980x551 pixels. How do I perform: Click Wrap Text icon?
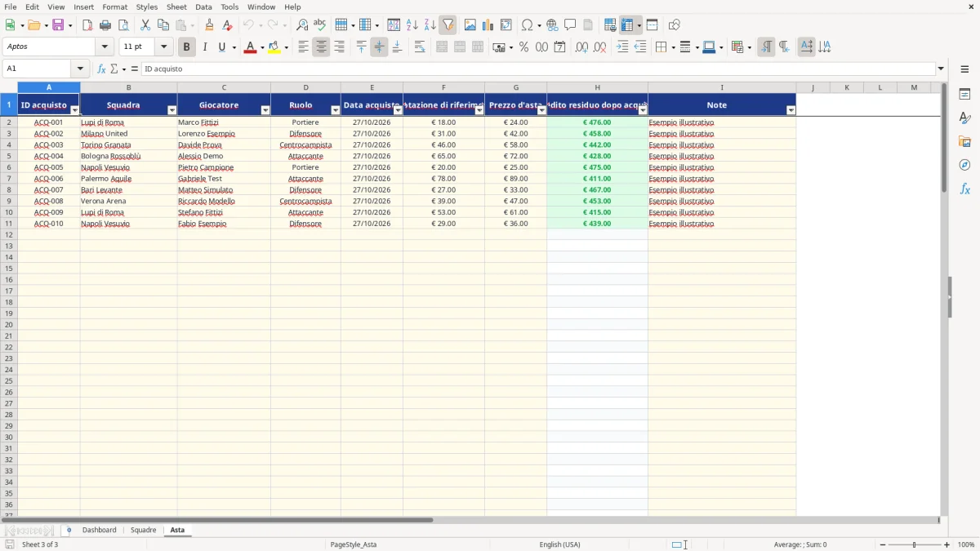coord(420,47)
